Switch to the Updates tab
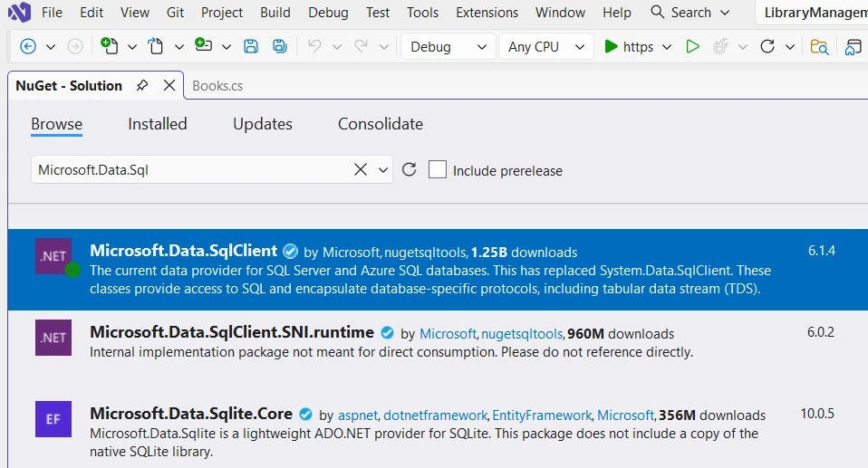 263,124
